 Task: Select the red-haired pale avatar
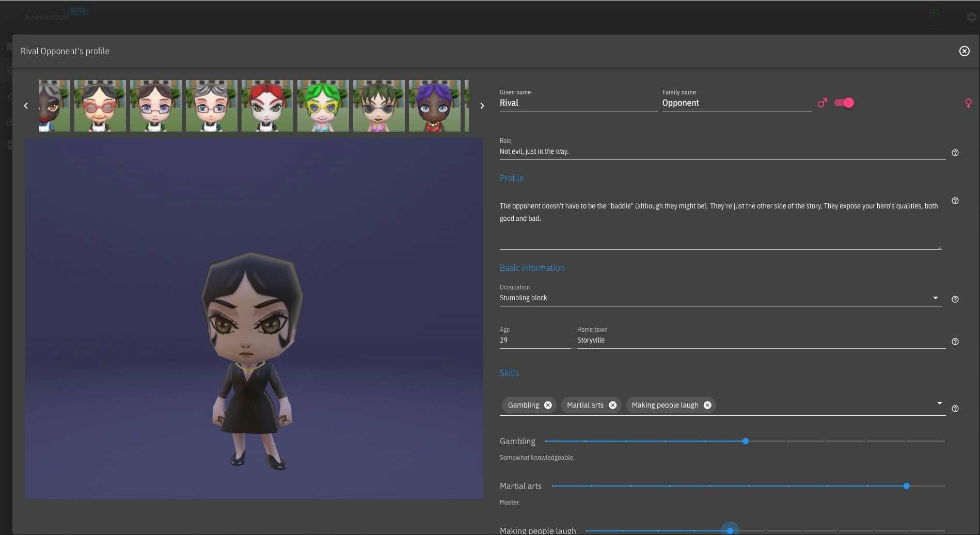click(x=267, y=106)
